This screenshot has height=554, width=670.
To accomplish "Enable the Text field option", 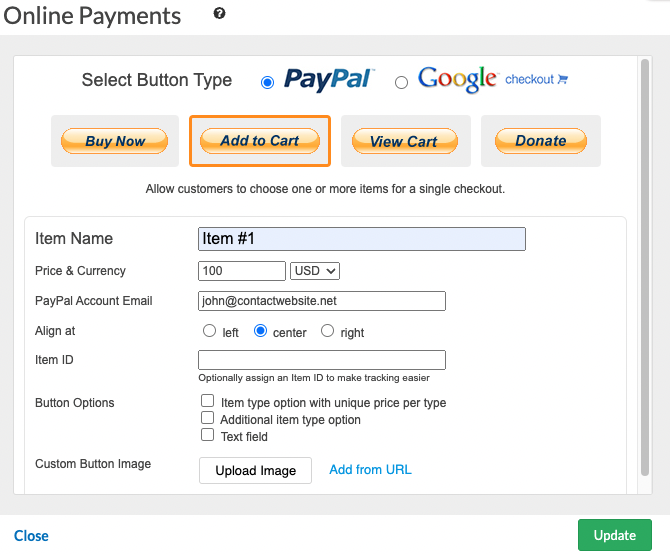I will pyautogui.click(x=208, y=435).
